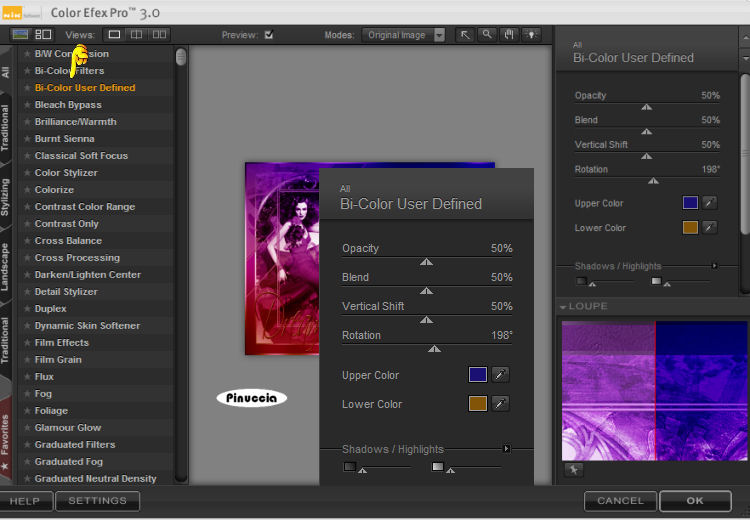Select the Bi-Color User Defined filter

(x=85, y=88)
